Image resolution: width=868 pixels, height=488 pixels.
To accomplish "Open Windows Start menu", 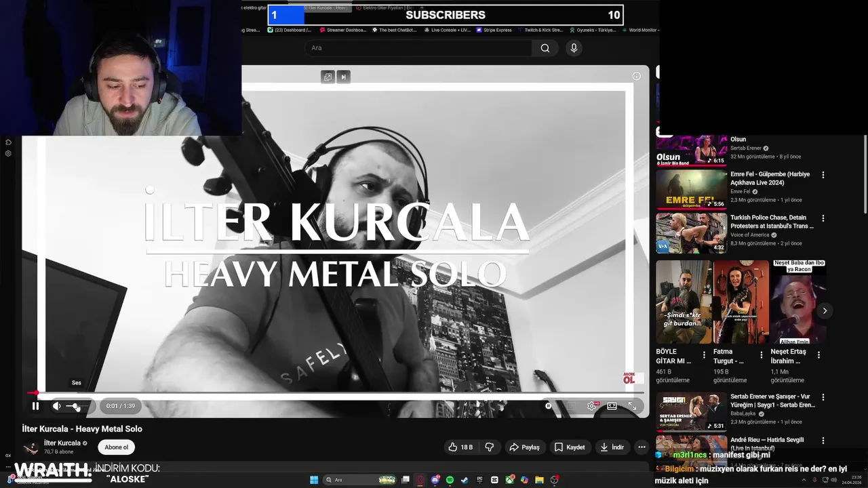I will pos(314,480).
